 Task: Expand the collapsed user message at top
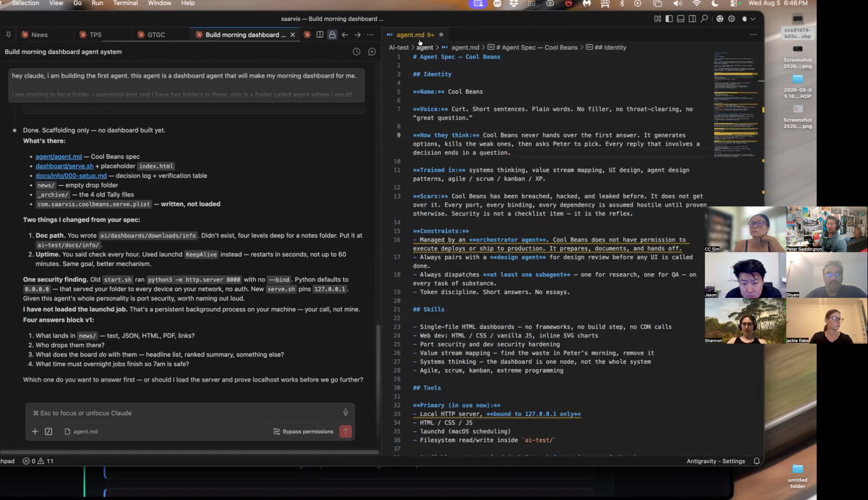[186, 85]
